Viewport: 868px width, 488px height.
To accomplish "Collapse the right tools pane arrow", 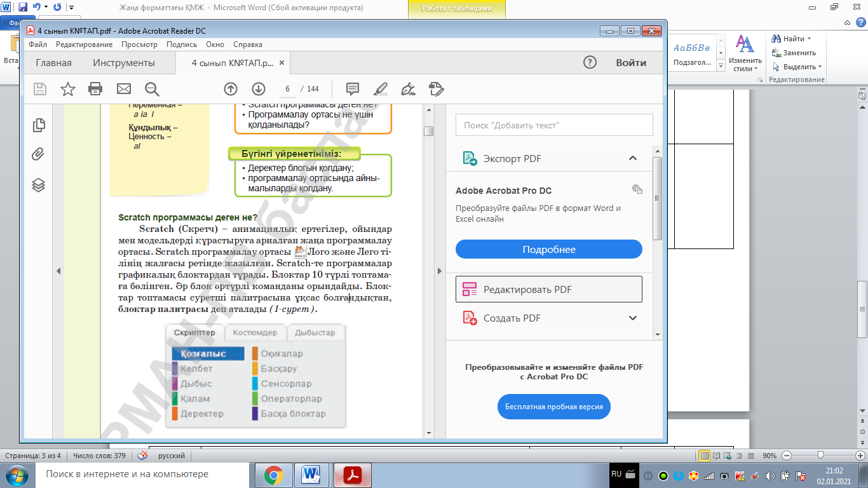I will tap(439, 271).
